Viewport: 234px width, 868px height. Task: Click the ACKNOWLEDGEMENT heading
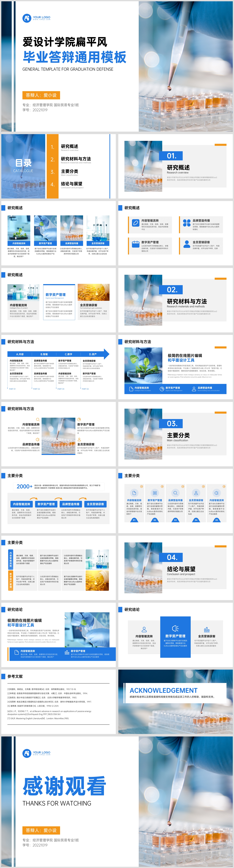(164, 690)
